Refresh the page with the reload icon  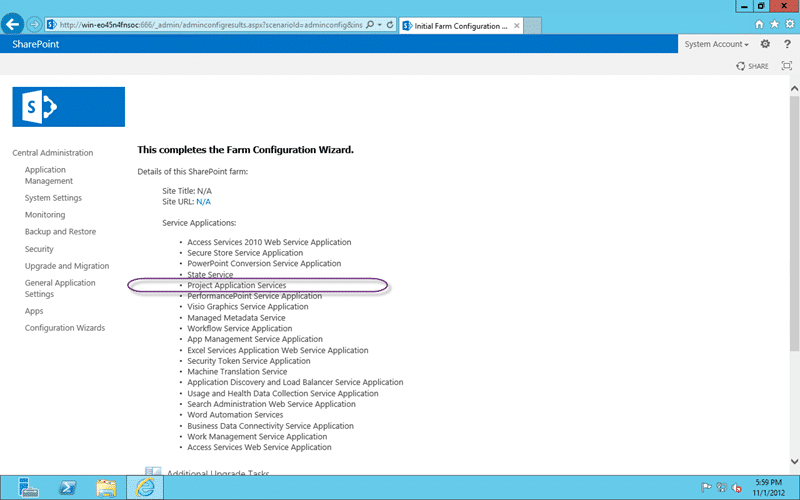pos(390,24)
